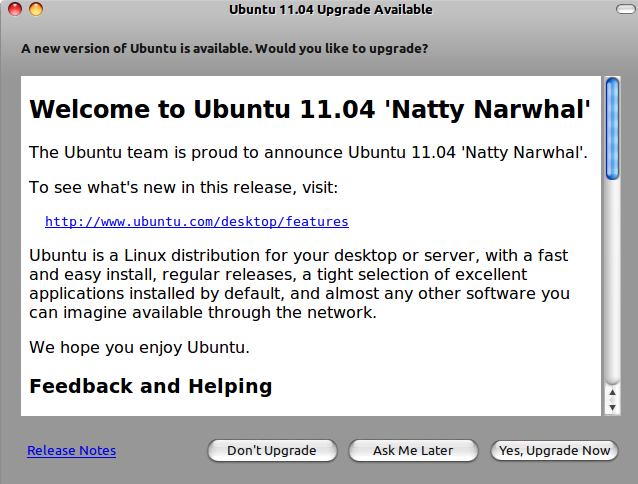The height and width of the screenshot is (484, 638).
Task: Click the 'Ubuntu is a Linux distribution' paragraph
Action: point(299,284)
